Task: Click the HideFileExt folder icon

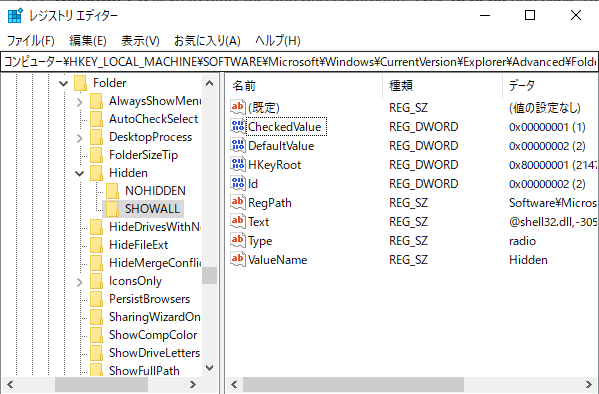Action: 96,245
